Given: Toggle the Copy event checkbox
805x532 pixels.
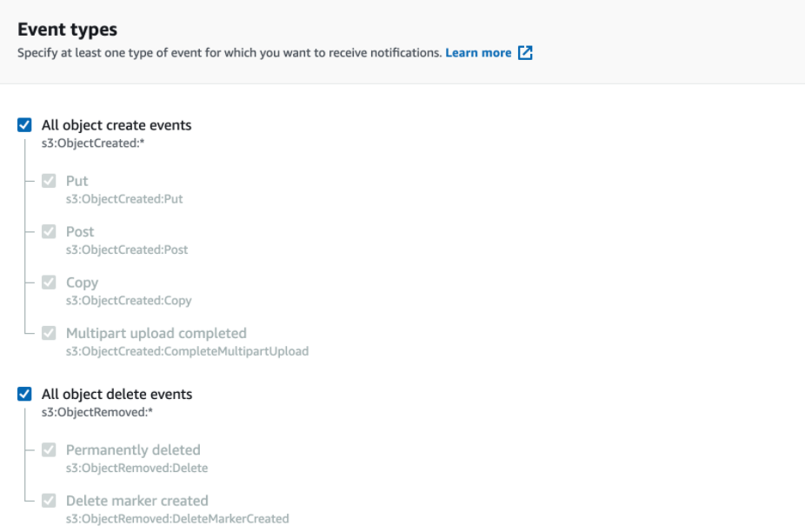Looking at the screenshot, I should (x=49, y=283).
